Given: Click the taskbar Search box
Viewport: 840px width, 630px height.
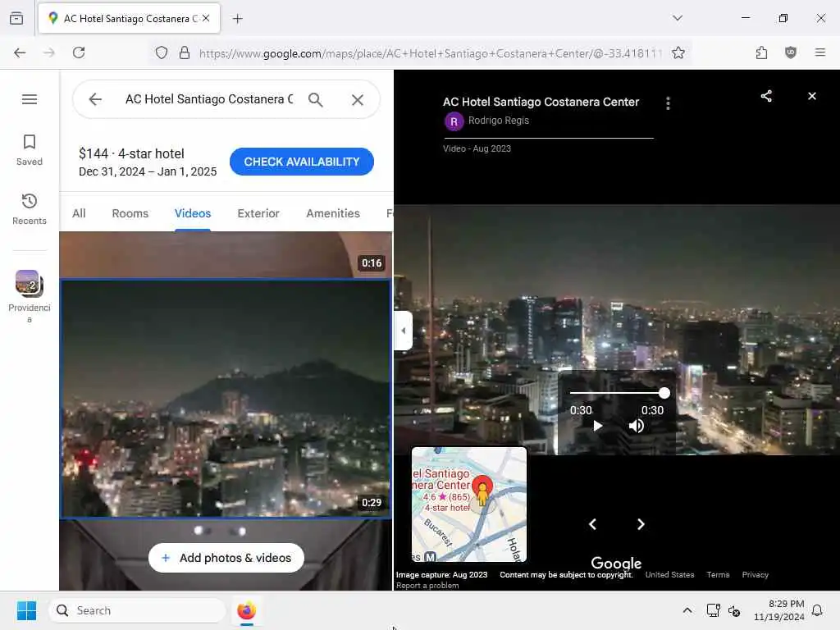Looking at the screenshot, I should pos(137,610).
